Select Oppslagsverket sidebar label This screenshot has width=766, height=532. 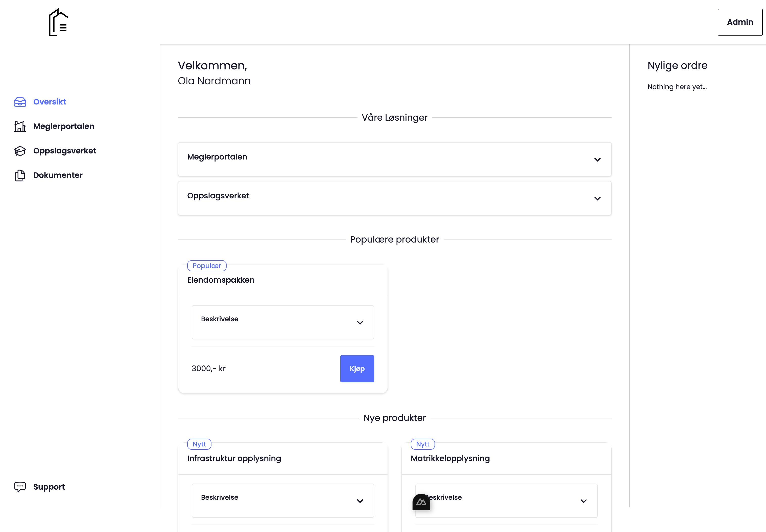(64, 151)
